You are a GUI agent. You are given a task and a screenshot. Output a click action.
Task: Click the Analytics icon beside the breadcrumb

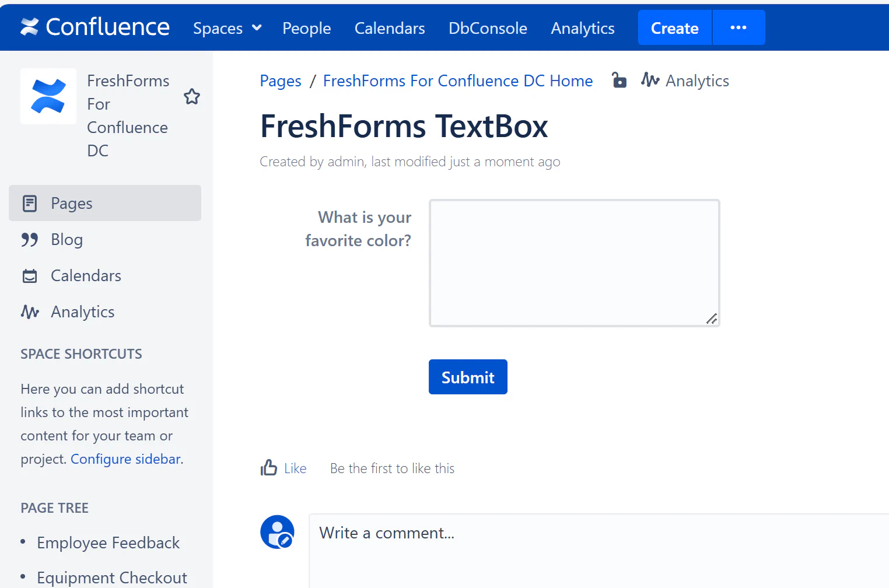coord(650,80)
